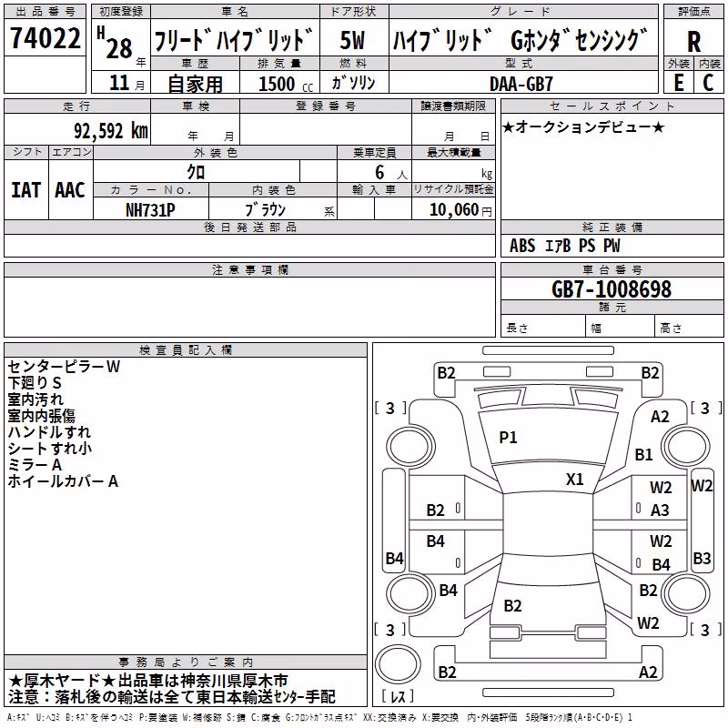728x728 pixels.
Task: Select windshield marking X1 on diagram
Action: pos(575,480)
